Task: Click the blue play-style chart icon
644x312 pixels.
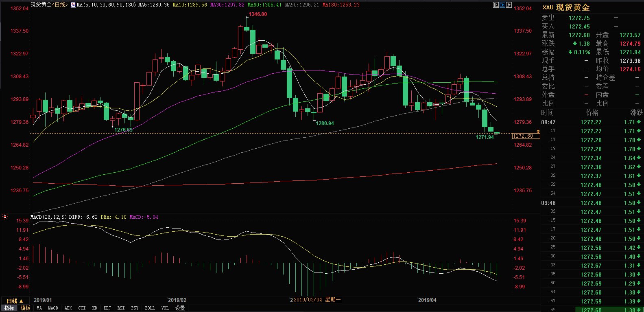Action: (502, 5)
